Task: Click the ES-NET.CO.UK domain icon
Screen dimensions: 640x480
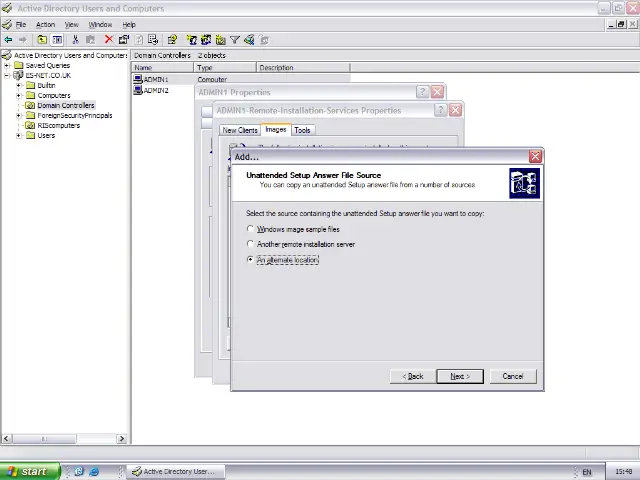Action: (18, 75)
